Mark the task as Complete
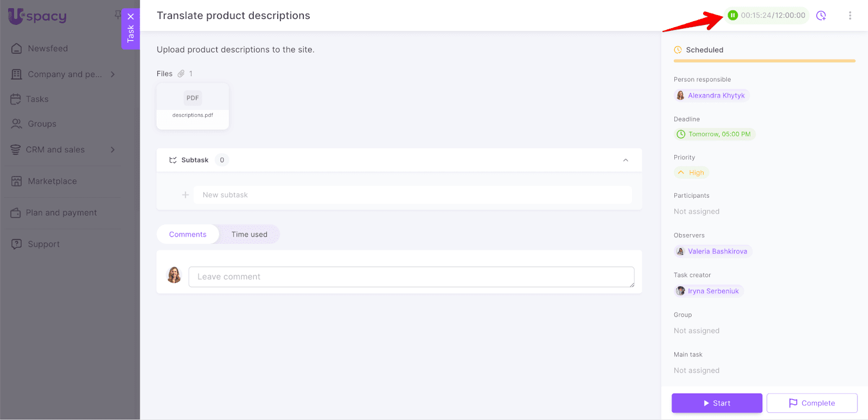This screenshot has width=868, height=420. [x=812, y=403]
